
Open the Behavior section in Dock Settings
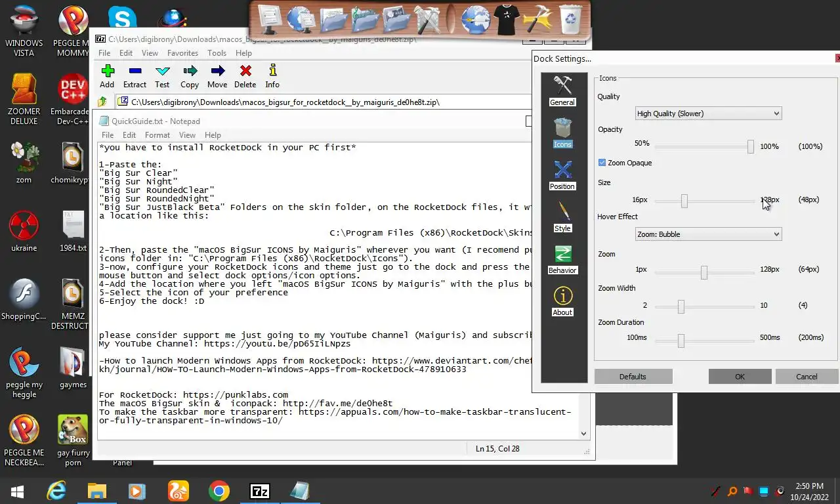click(x=562, y=259)
